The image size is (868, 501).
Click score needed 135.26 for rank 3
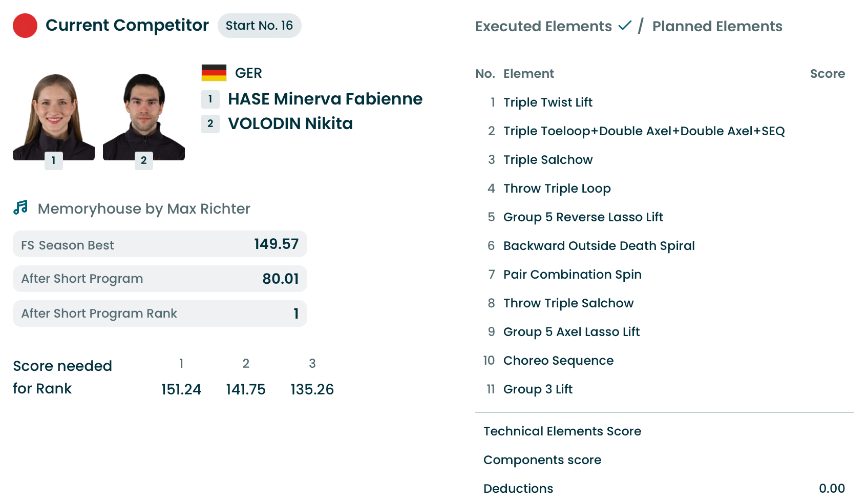[x=312, y=390]
